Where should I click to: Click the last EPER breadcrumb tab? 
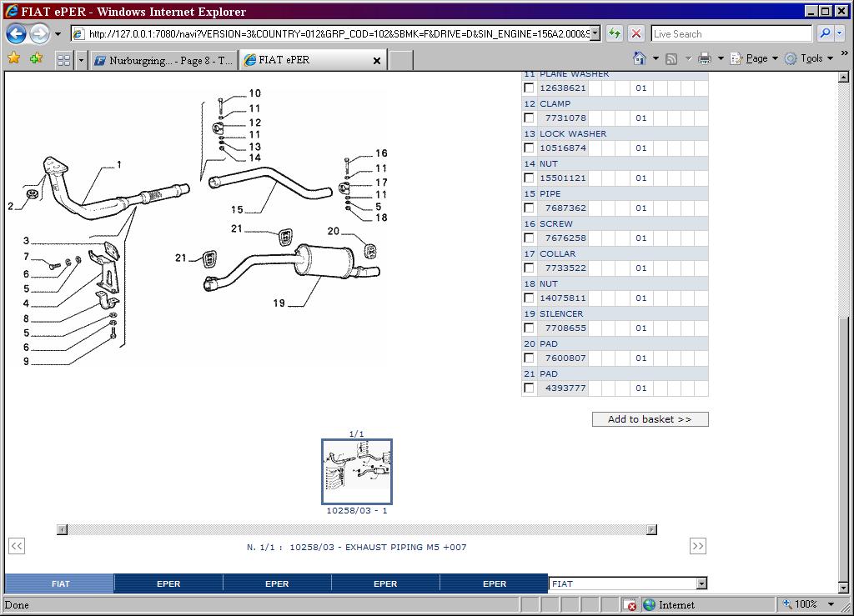pos(494,583)
